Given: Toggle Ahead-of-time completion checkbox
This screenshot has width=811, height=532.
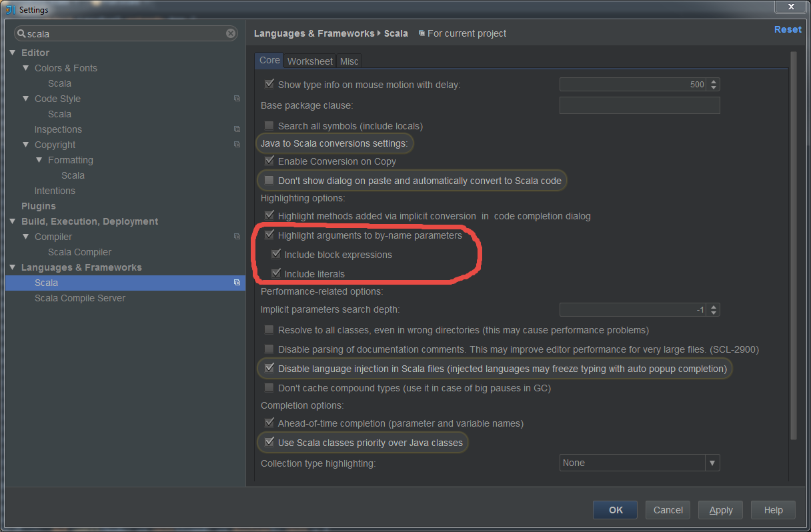Looking at the screenshot, I should point(269,423).
